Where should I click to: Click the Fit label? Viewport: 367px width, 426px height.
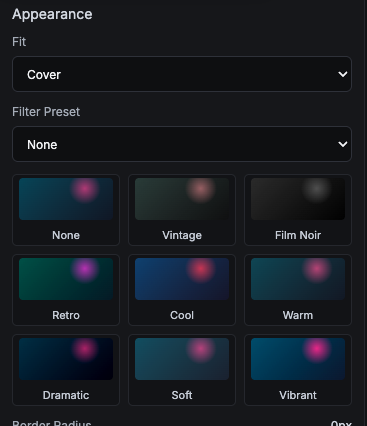(19, 42)
